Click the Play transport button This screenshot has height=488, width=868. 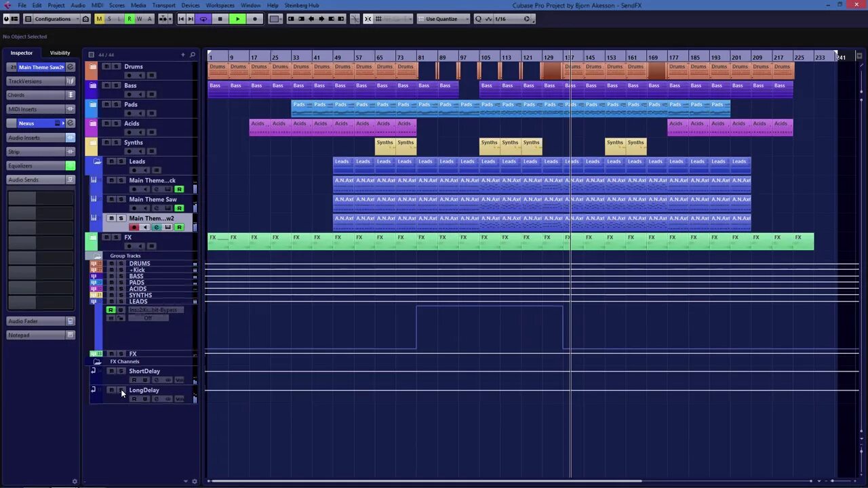click(x=237, y=19)
